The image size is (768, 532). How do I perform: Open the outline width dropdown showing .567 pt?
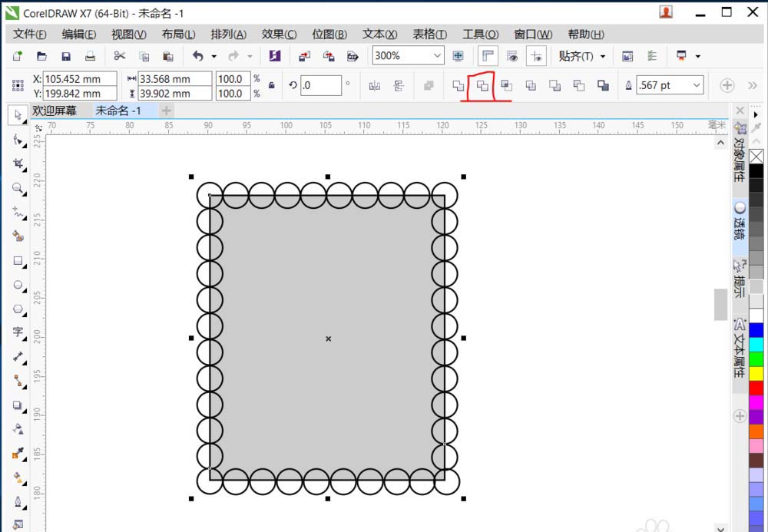click(695, 85)
